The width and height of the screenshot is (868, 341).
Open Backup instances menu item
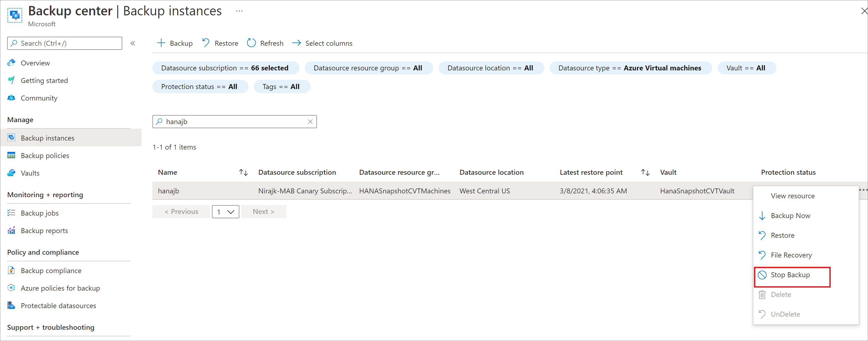tap(47, 137)
